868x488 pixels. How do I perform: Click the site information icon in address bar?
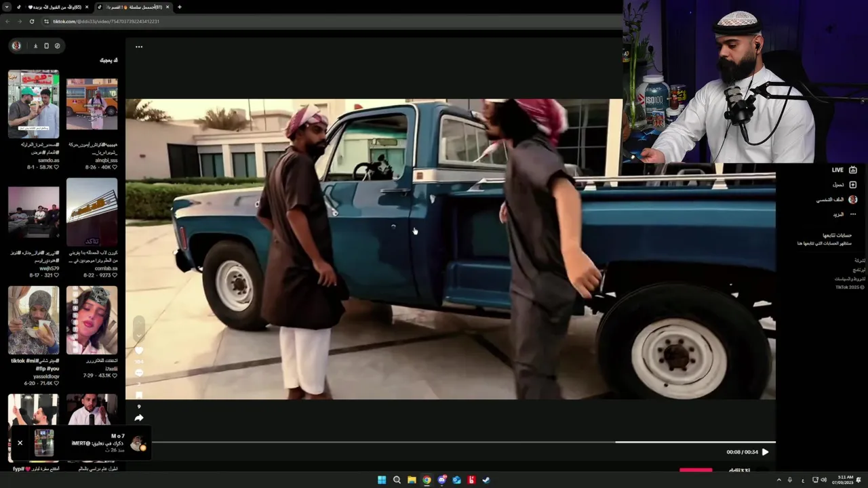coord(46,21)
